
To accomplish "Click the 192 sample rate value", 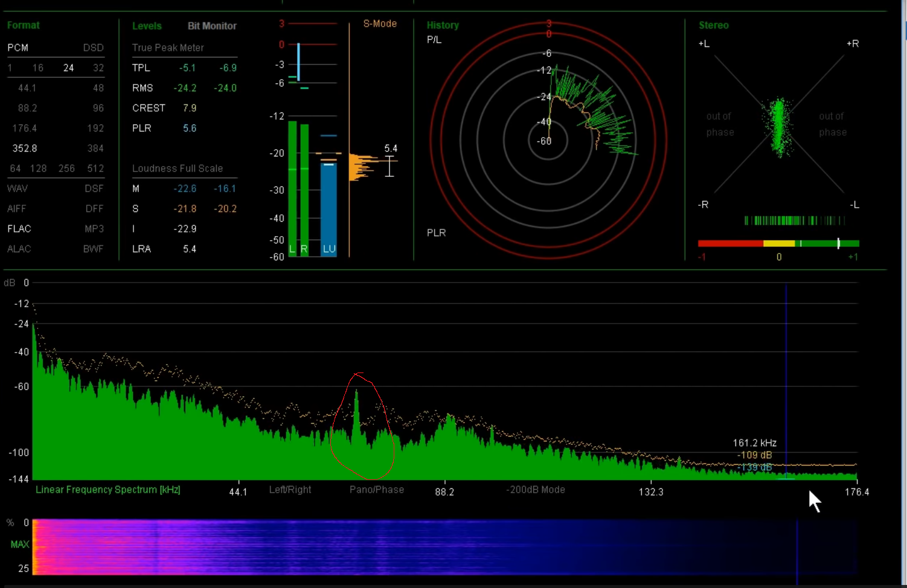I will 95,128.
